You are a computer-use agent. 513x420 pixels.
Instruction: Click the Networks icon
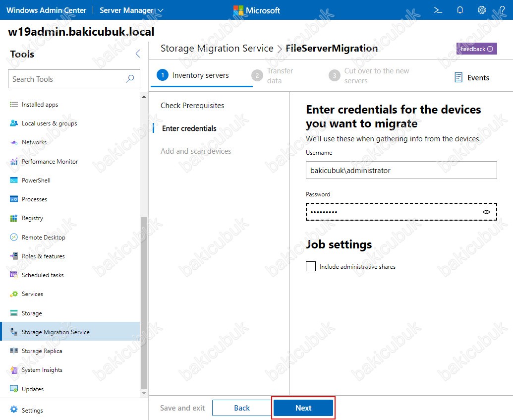[x=14, y=142]
